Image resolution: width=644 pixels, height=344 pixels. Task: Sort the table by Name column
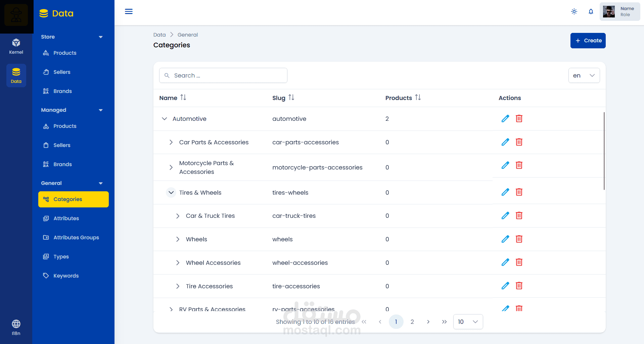(183, 98)
